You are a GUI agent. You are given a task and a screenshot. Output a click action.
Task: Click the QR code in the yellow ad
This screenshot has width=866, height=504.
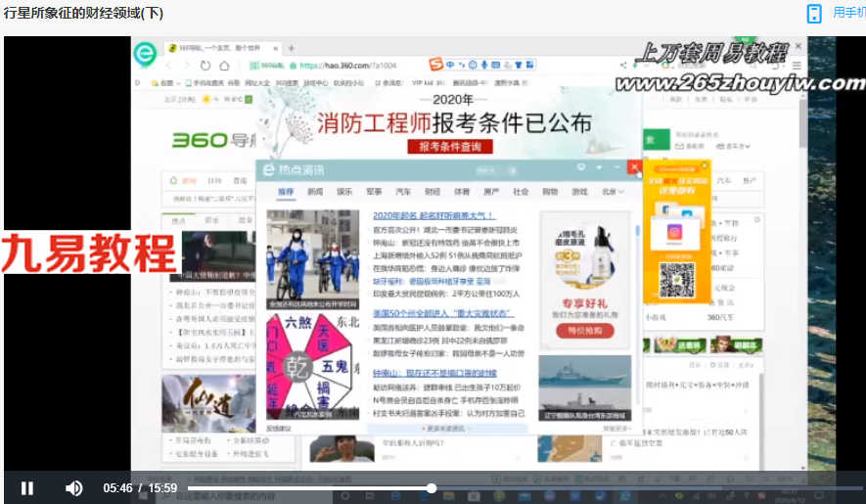[x=677, y=280]
